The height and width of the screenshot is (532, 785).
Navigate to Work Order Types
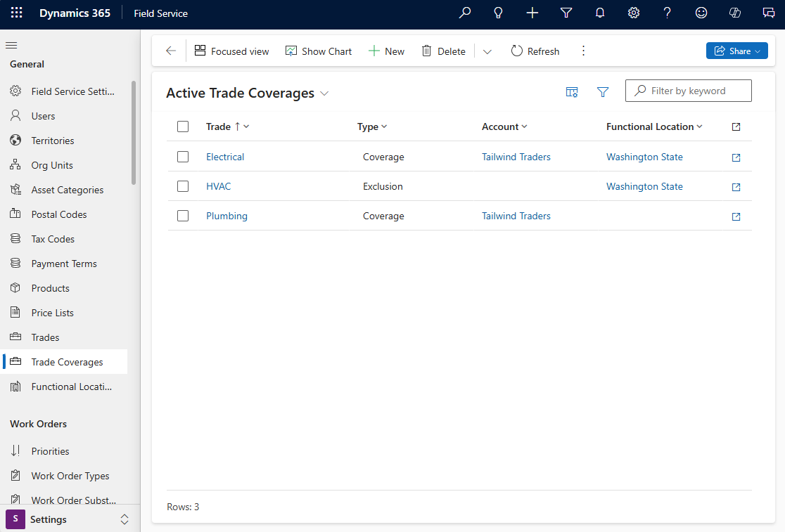pos(71,475)
